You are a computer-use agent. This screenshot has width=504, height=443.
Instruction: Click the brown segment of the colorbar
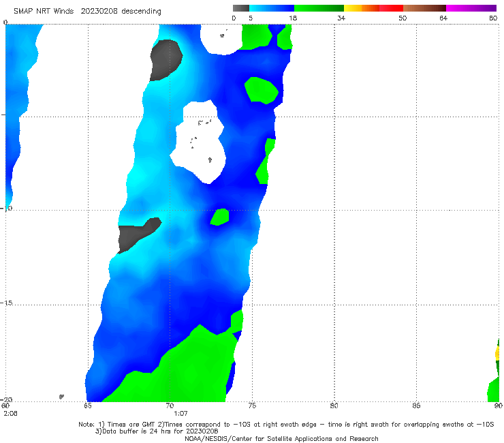pyautogui.click(x=424, y=8)
